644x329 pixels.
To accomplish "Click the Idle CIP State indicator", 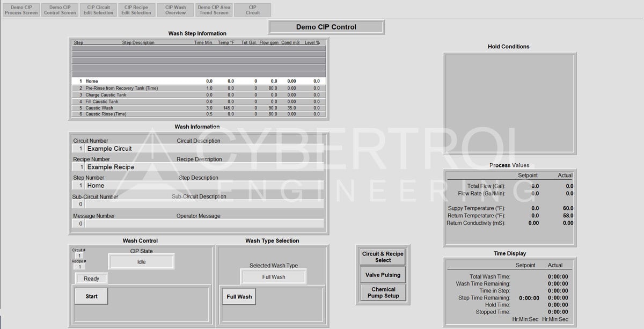I will click(141, 261).
